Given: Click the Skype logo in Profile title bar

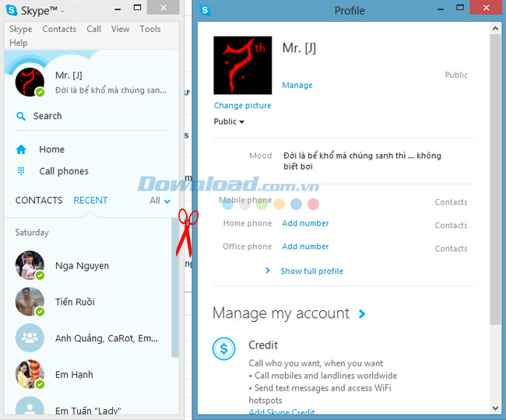Looking at the screenshot, I should coord(205,10).
